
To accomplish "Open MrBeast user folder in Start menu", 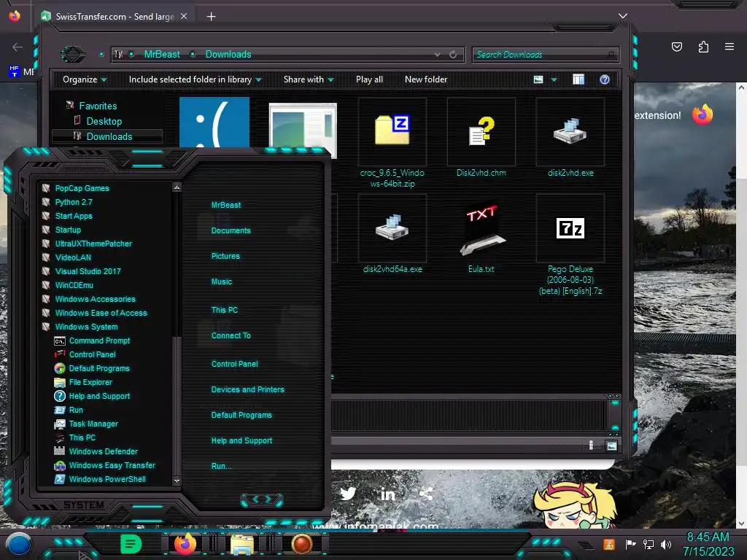I will click(x=226, y=205).
